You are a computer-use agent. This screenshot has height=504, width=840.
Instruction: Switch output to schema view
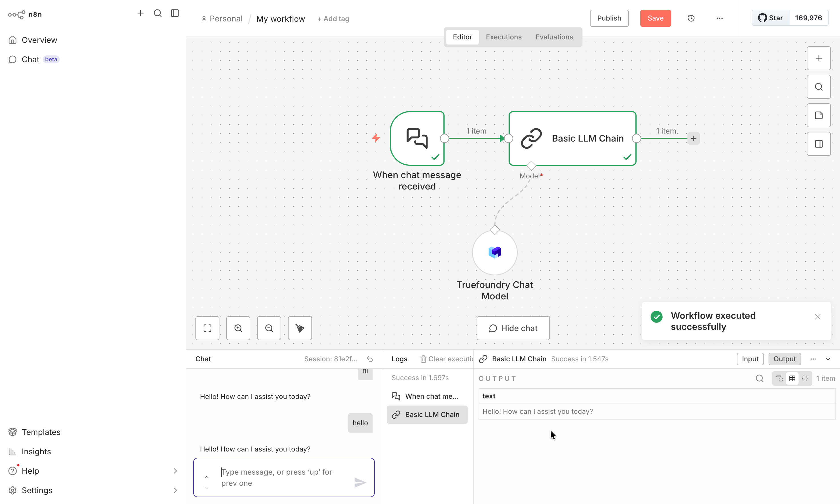click(779, 378)
